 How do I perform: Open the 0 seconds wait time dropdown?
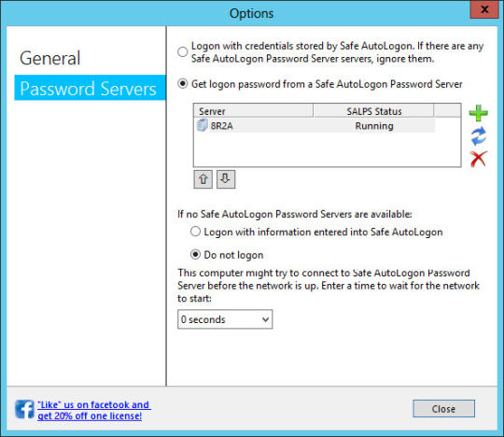[x=225, y=319]
